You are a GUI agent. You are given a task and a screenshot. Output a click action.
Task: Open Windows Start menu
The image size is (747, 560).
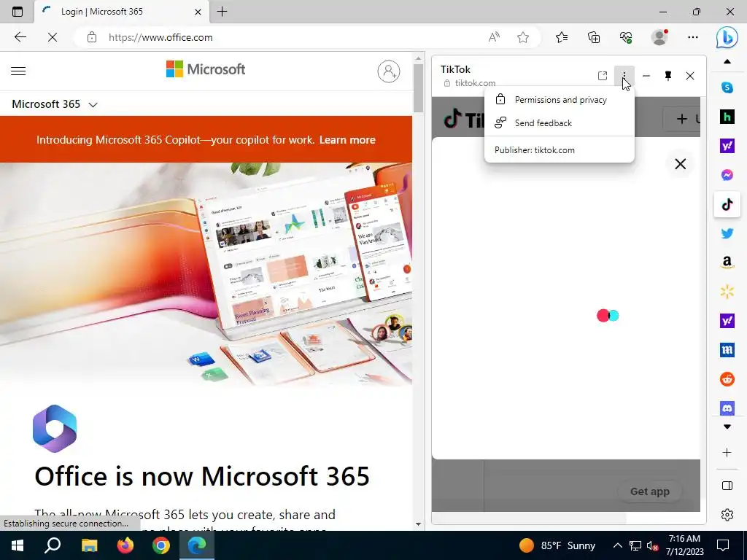[x=18, y=545]
